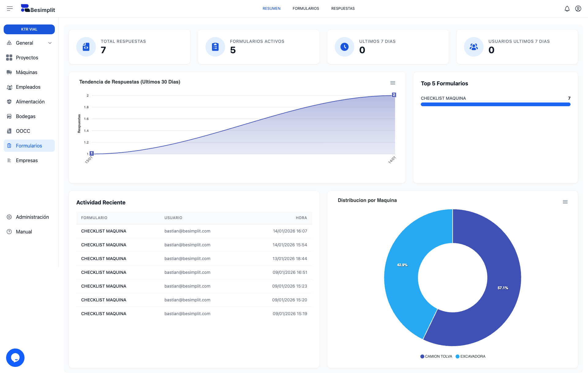Click the Manual help icon
This screenshot has height=373, width=588.
[9, 232]
